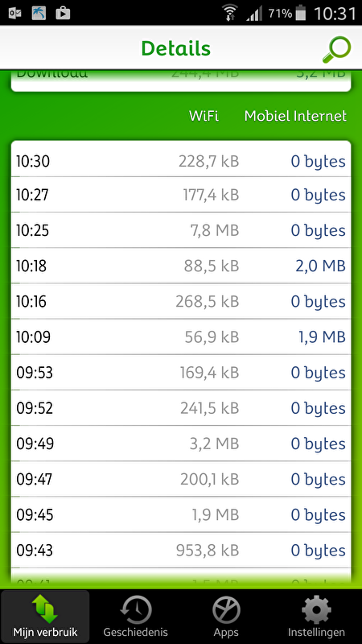Viewport: 362px width, 644px height.
Task: Tap the Outlook notification icon
Action: pyautogui.click(x=15, y=13)
